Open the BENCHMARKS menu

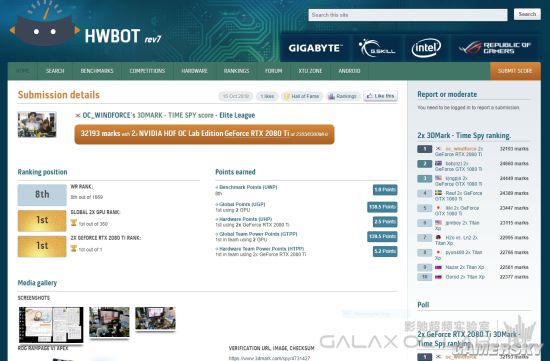97,71
